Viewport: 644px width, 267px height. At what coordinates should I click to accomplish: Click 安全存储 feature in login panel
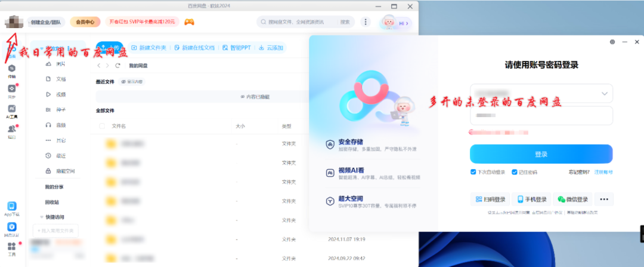click(372, 145)
